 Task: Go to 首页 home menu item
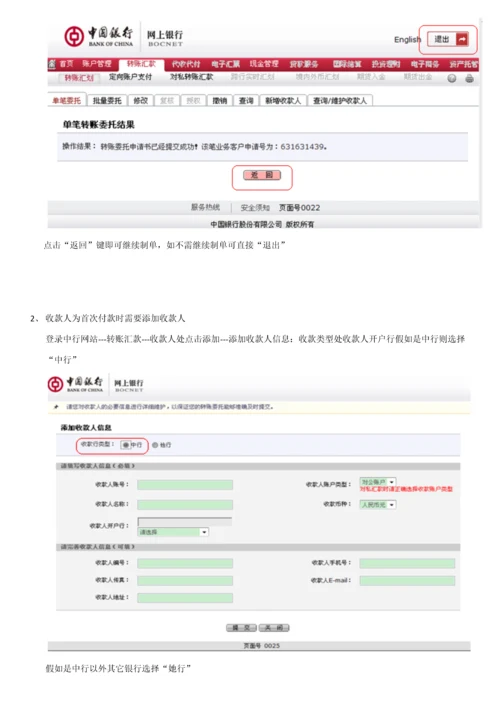coord(66,64)
